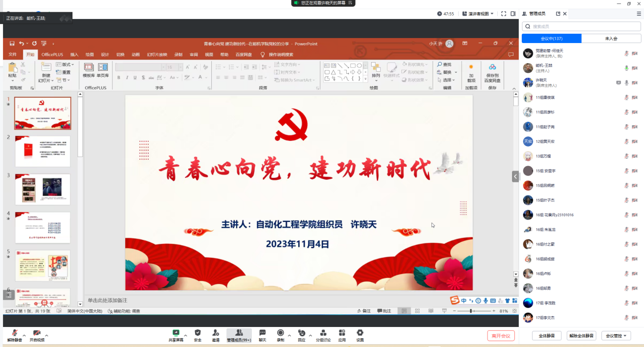Click the 全体静音 mute all button
The width and height of the screenshot is (644, 347).
[x=547, y=336]
